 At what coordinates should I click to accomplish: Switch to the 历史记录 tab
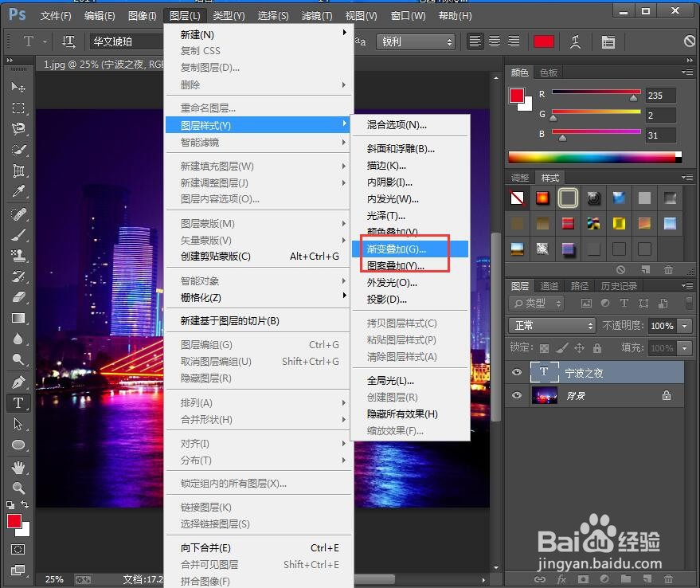[x=619, y=286]
